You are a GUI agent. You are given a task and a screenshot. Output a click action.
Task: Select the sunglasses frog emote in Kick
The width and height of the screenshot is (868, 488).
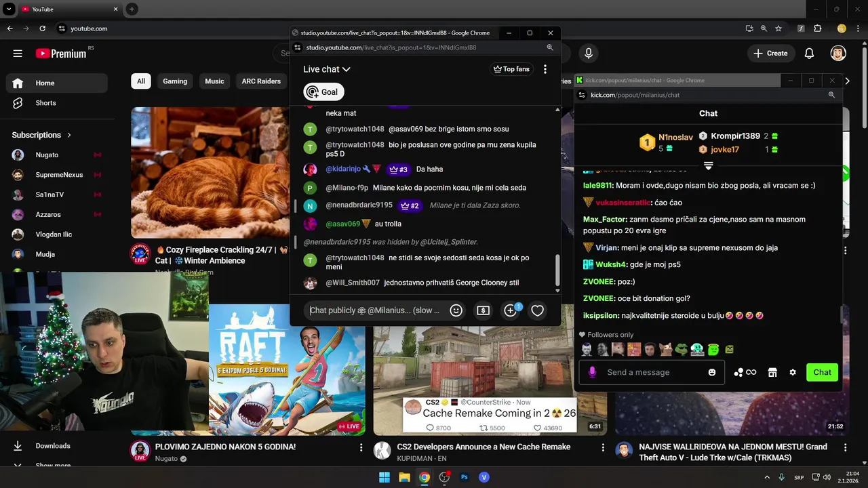tap(680, 350)
